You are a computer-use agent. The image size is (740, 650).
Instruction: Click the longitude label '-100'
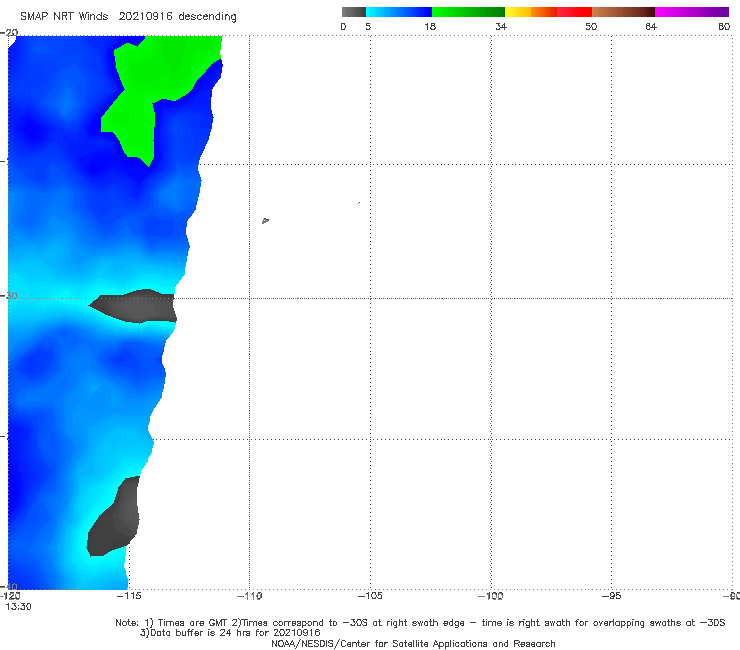[x=490, y=596]
